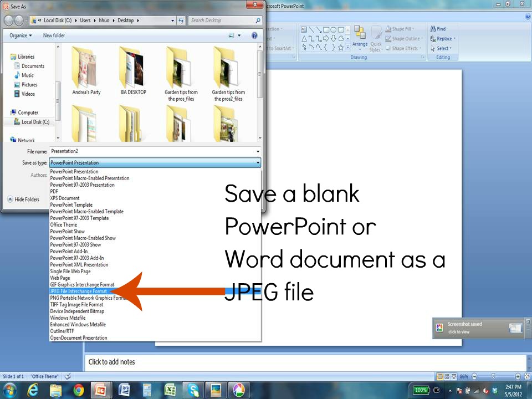Open Excel from the taskbar
Image resolution: width=532 pixels, height=399 pixels.
(170, 390)
